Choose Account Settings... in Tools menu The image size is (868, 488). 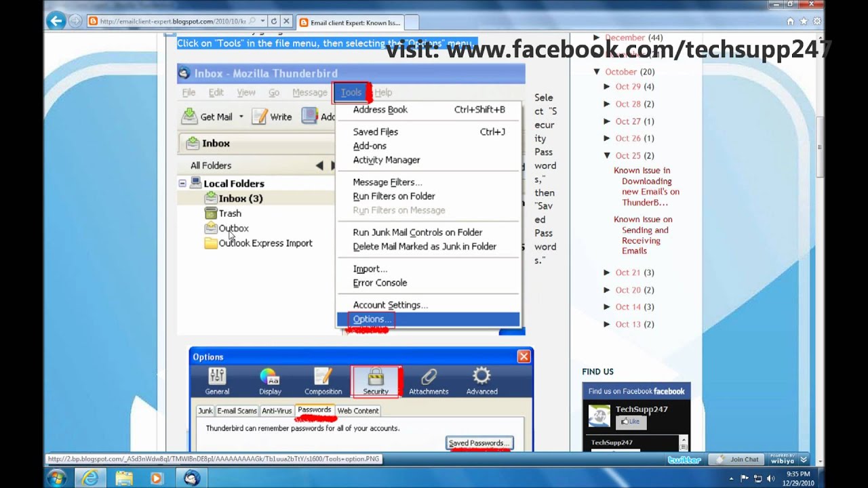click(391, 305)
